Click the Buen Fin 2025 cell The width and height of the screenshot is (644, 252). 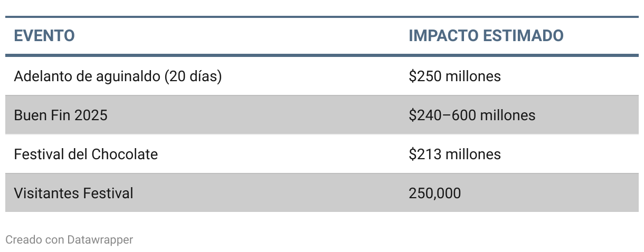(x=61, y=115)
